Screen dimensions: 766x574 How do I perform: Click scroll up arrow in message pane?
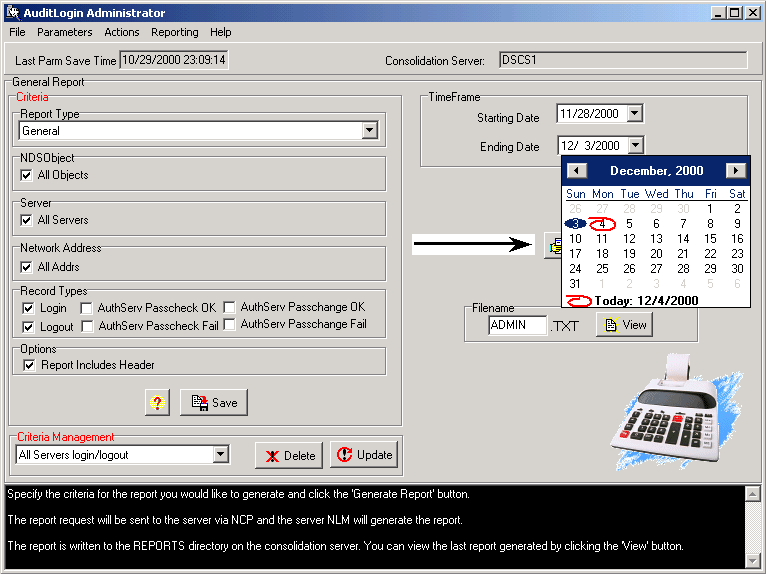[753, 494]
